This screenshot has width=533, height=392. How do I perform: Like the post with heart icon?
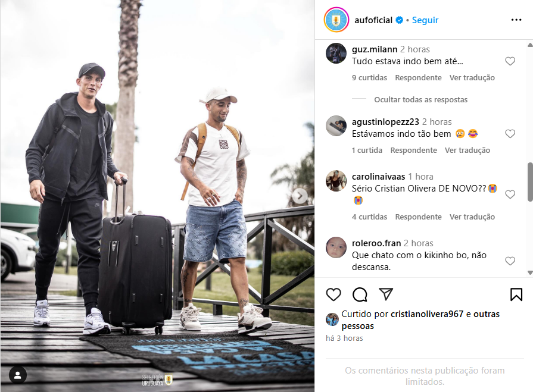(x=333, y=294)
